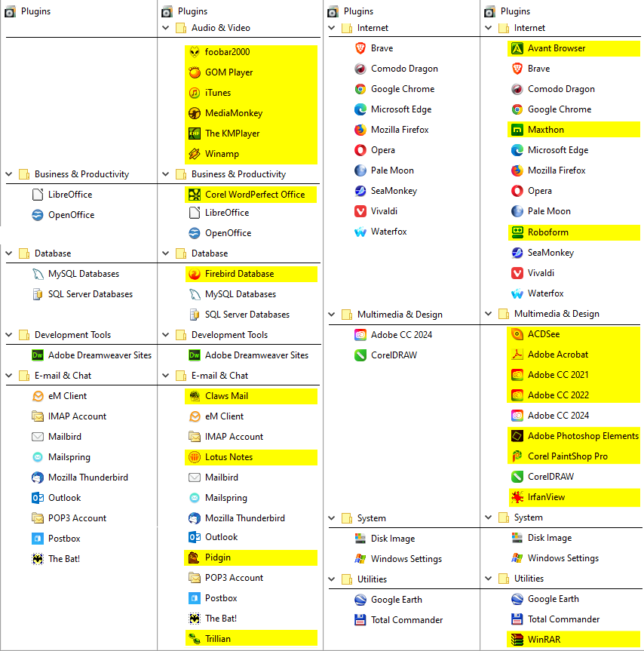Click Mailbird icon directly below Lotus Notes
Screen dimensions: 644x651
tap(195, 478)
